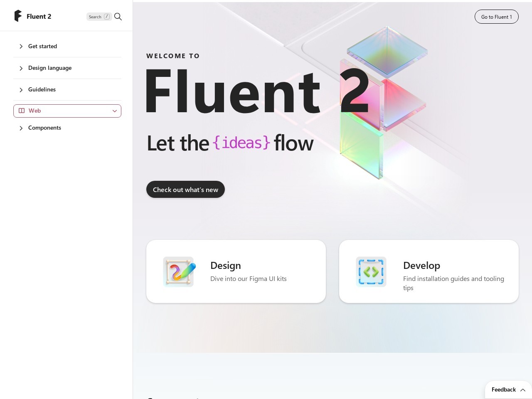Open the Web platform dropdown arrow
Screen dimensions: 532x399
click(x=115, y=111)
